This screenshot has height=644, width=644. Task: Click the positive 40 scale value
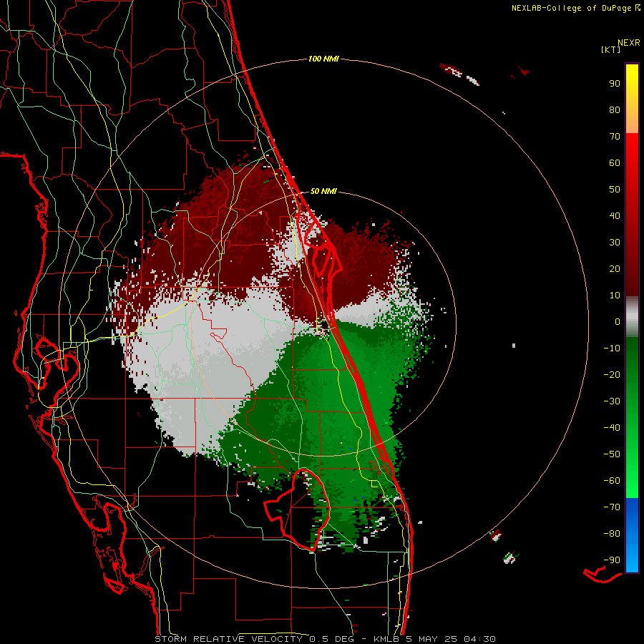click(x=615, y=215)
